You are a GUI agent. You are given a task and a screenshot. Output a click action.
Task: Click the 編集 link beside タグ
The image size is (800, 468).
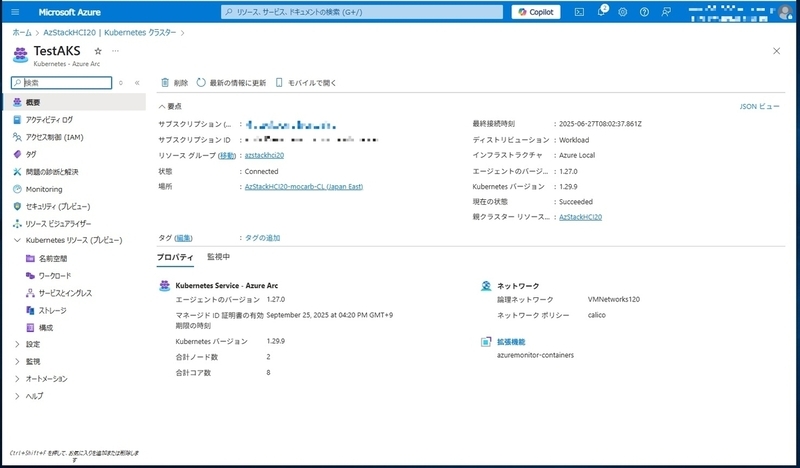184,238
